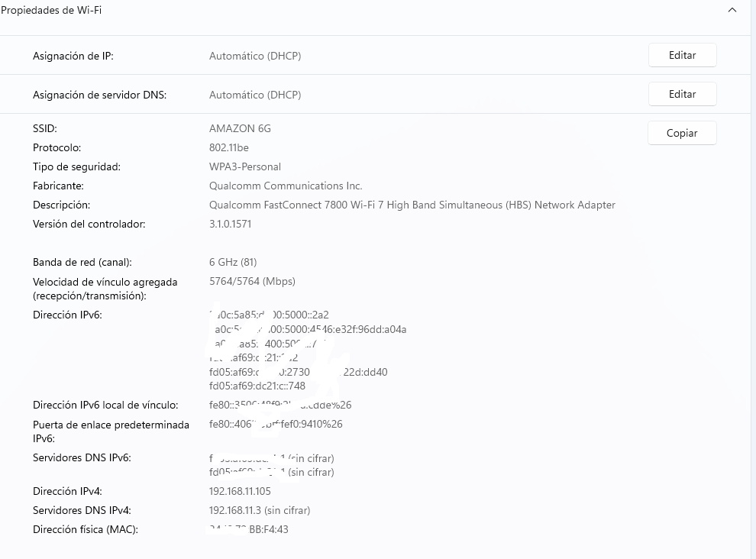Image resolution: width=756 pixels, height=559 pixels.
Task: Click the 6 GHz (81) network band value
Action: tap(233, 263)
